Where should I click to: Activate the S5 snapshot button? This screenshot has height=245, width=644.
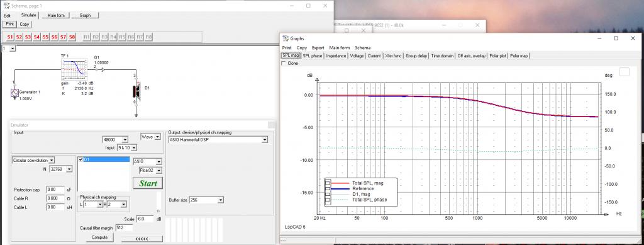pos(45,37)
